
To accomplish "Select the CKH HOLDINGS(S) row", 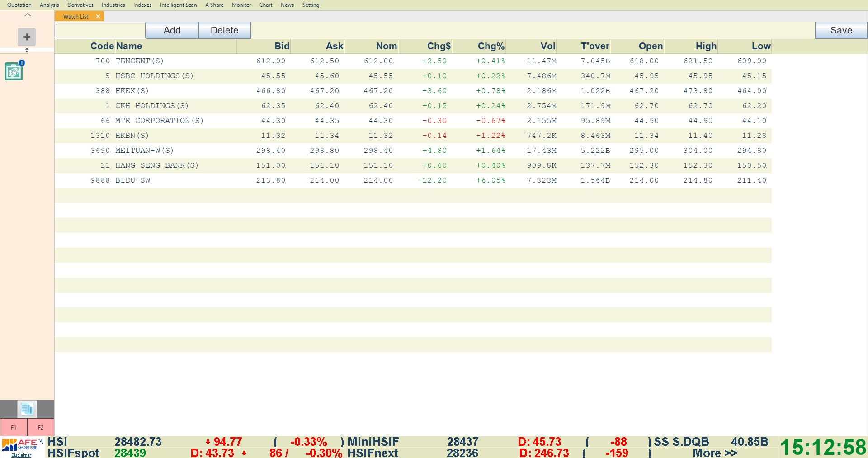I will (x=413, y=106).
